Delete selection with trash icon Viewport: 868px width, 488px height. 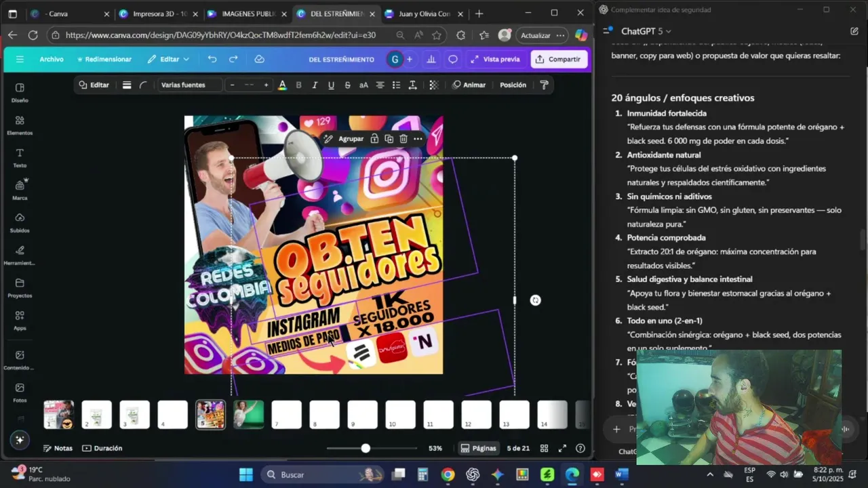(x=403, y=139)
